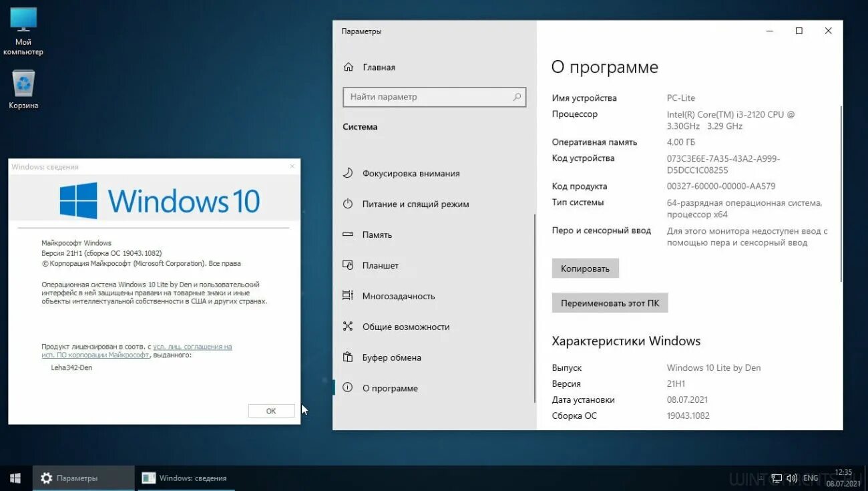Image resolution: width=868 pixels, height=491 pixels.
Task: Click the tablet icon beside Планшет
Action: coord(348,265)
